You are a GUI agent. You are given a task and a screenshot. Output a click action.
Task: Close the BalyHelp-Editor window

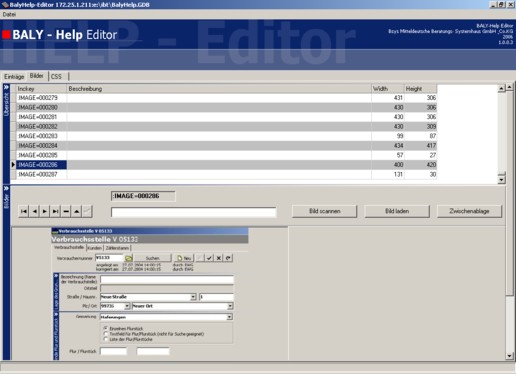coord(510,4)
